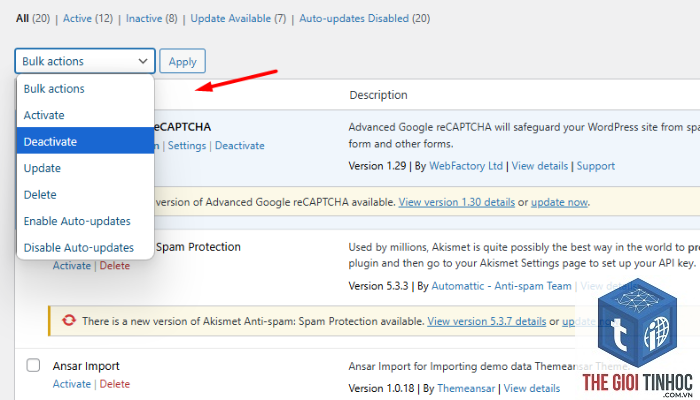Activate the Akismet Spam Protection plugin
700x400 pixels.
pos(71,266)
